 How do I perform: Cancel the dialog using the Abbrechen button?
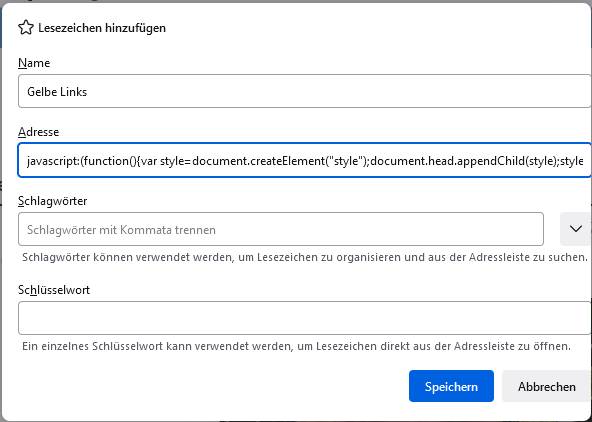tap(547, 386)
